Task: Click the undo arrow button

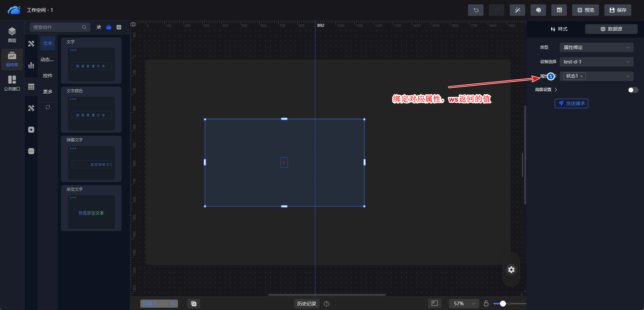Action: point(475,10)
